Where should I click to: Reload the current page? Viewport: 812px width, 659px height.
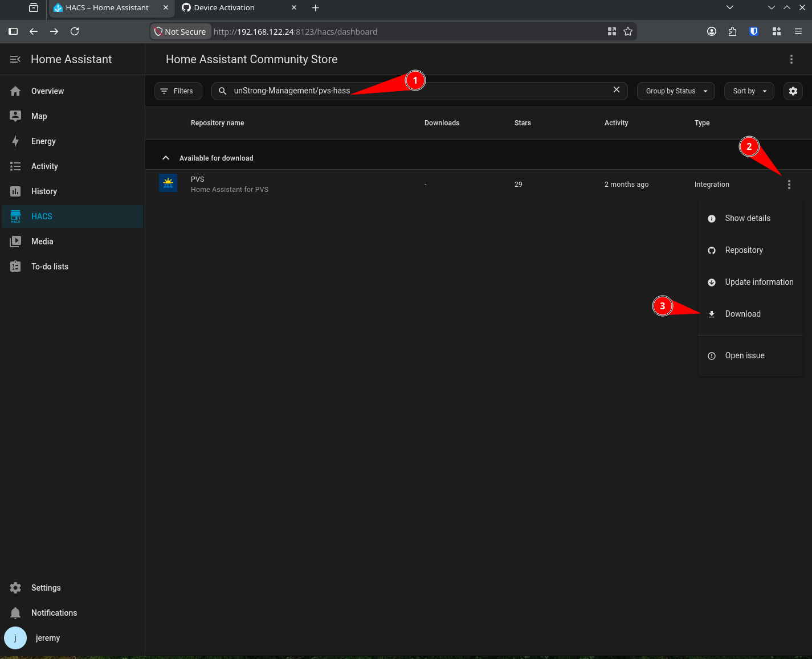pos(75,31)
